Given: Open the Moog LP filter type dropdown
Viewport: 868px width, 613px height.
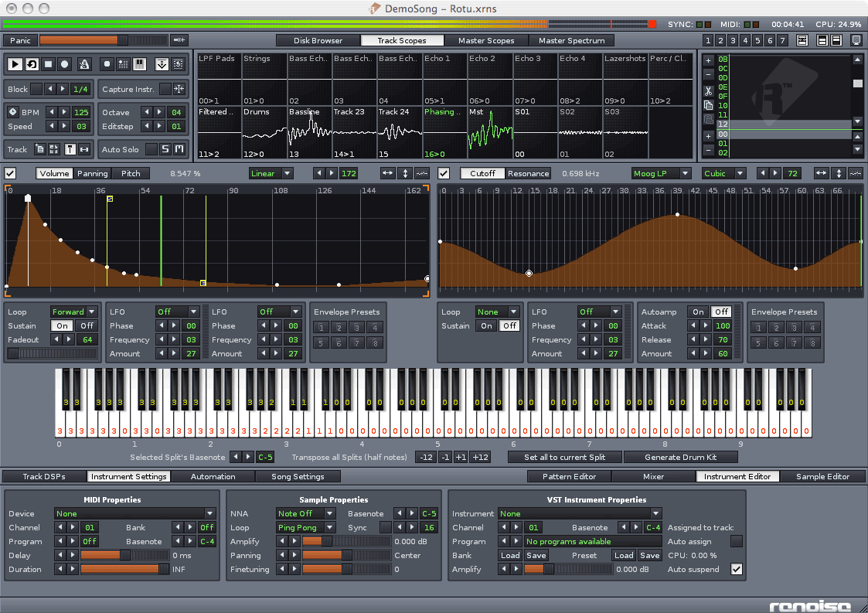Looking at the screenshot, I should point(661,173).
